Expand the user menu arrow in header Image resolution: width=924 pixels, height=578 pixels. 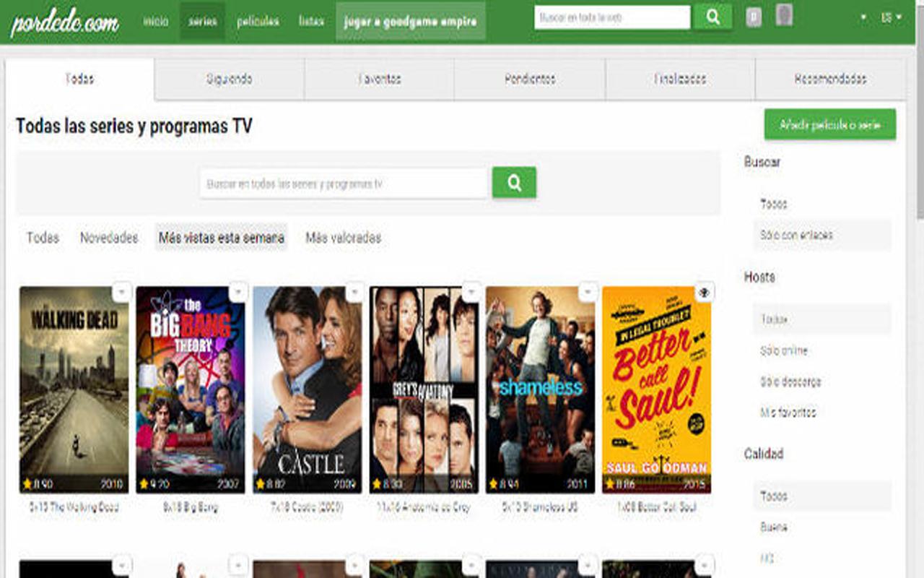tap(864, 17)
